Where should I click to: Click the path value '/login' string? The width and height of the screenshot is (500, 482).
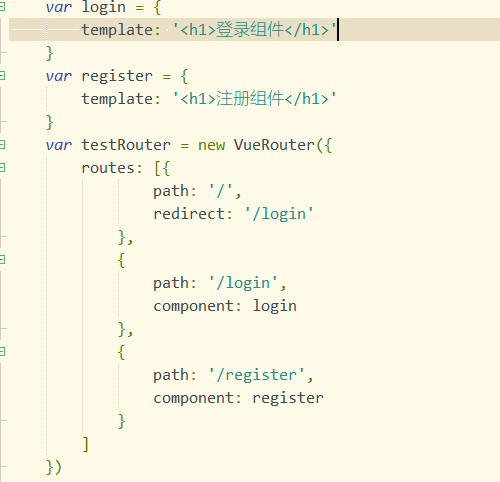pyautogui.click(x=243, y=283)
